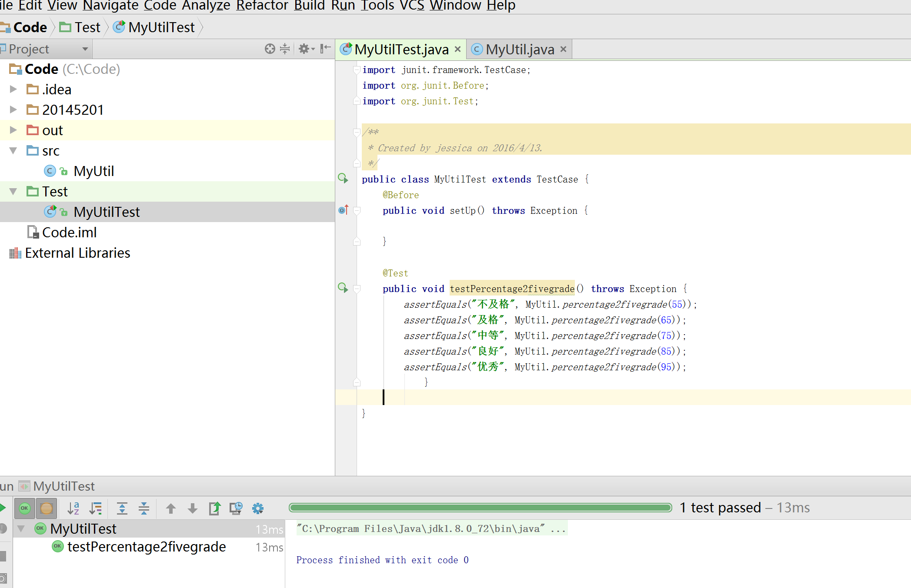Close the MyUtilTest.java tab

[457, 49]
